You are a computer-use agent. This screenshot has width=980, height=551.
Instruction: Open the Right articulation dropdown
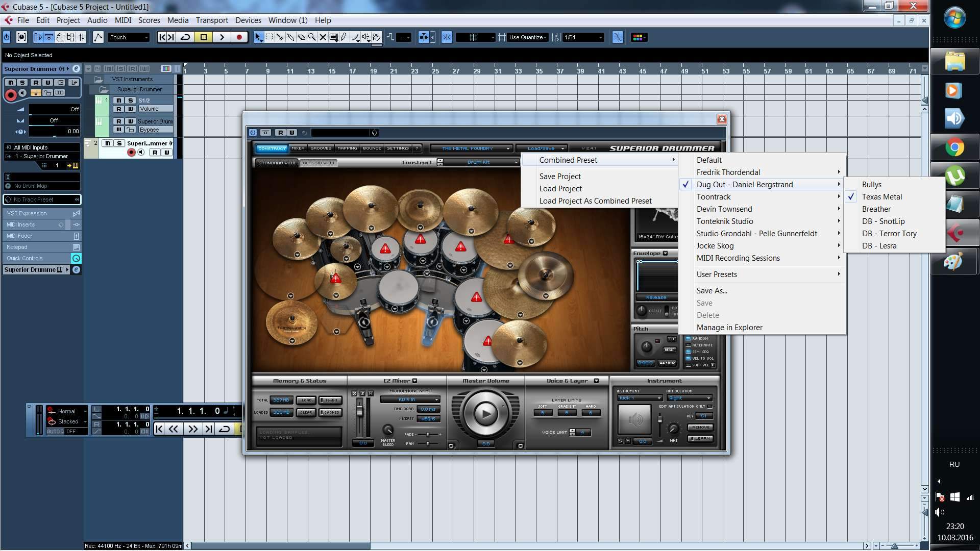(689, 398)
